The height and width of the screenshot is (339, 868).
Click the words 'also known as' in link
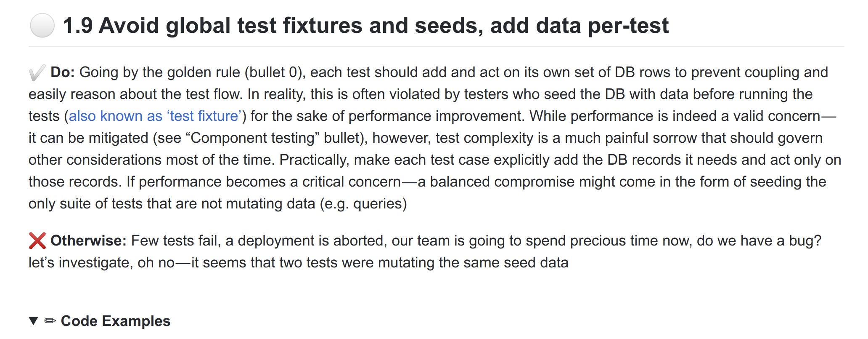tap(116, 116)
